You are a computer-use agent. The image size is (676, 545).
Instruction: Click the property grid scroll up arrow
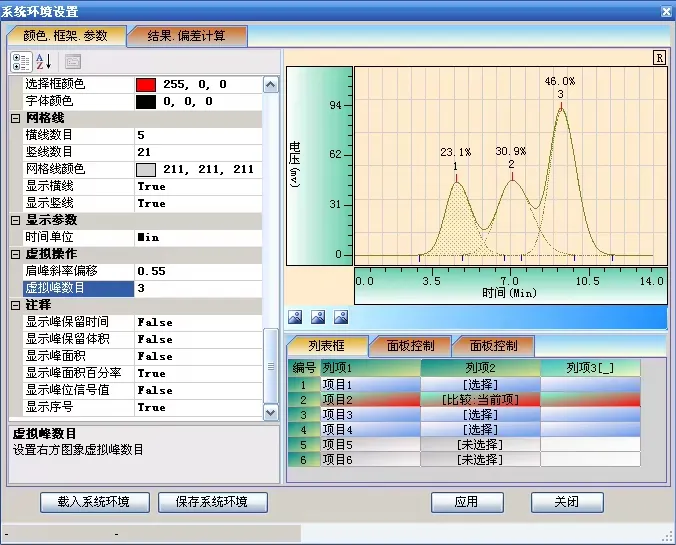pyautogui.click(x=270, y=85)
